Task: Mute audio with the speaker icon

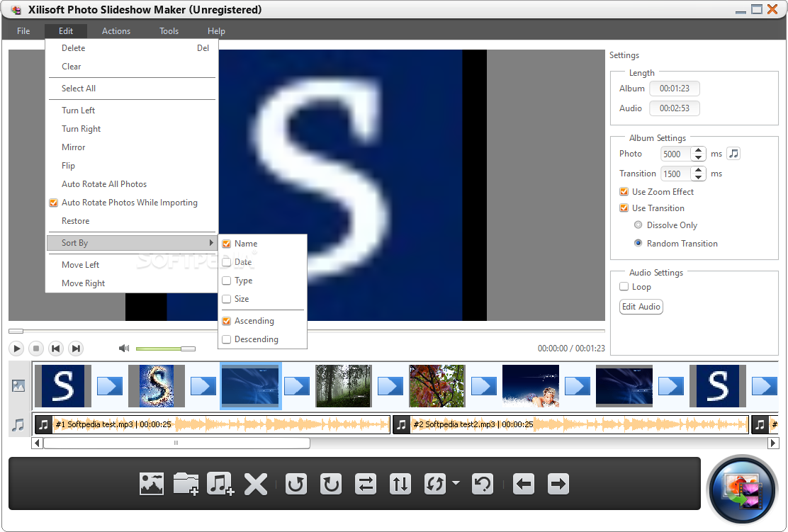Action: pos(123,348)
